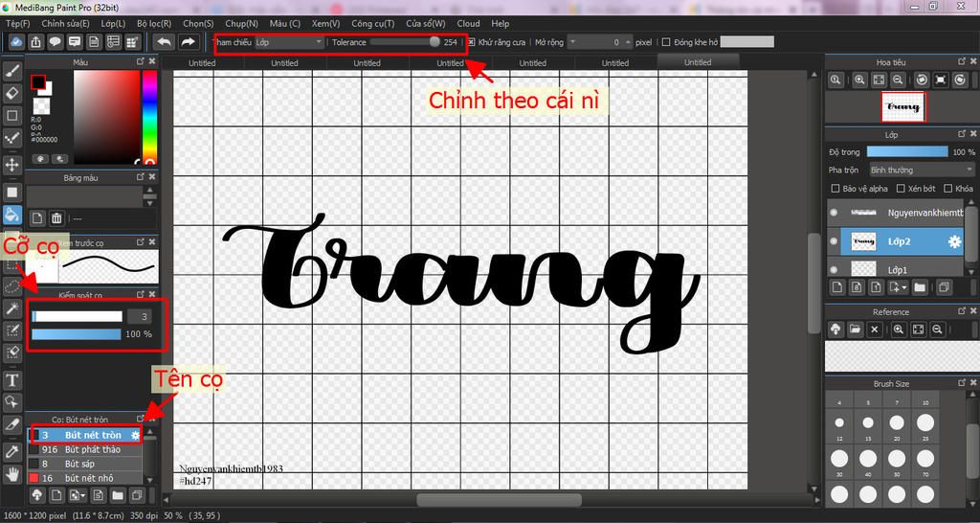Viewport: 980px width, 523px height.
Task: Undock the Hoa tiêu navigator panel
Action: click(x=961, y=62)
